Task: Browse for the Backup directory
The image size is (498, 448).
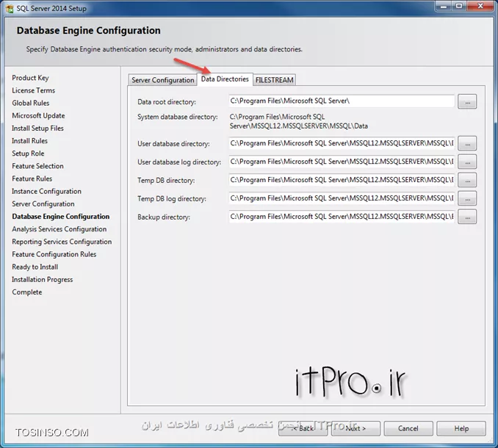Action: click(x=467, y=217)
